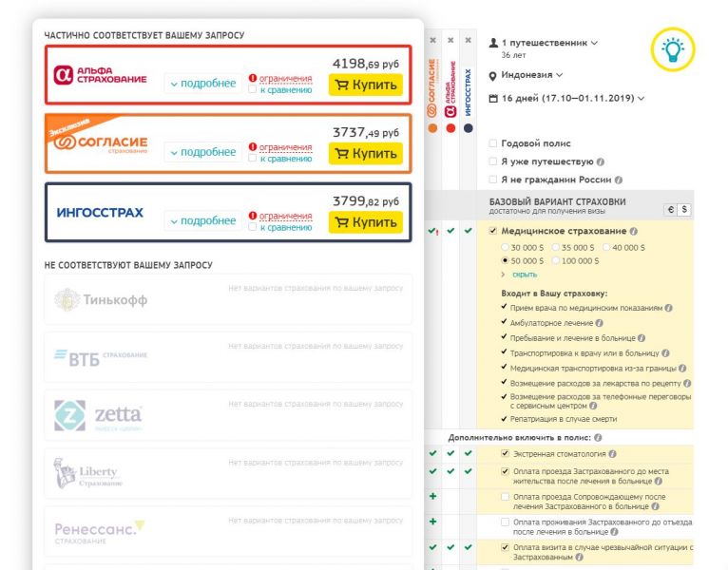Expand подробнее for АльфаСтрахование
The image size is (728, 570).
202,84
